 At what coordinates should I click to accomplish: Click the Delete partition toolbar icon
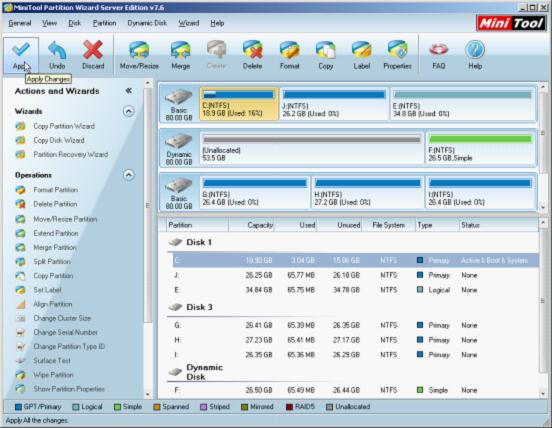point(252,50)
